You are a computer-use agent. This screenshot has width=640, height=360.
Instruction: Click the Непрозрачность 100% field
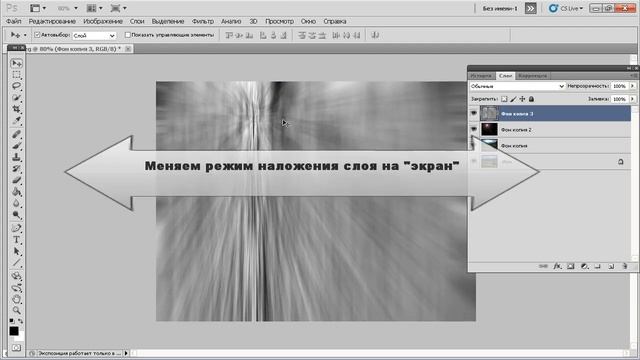[620, 86]
